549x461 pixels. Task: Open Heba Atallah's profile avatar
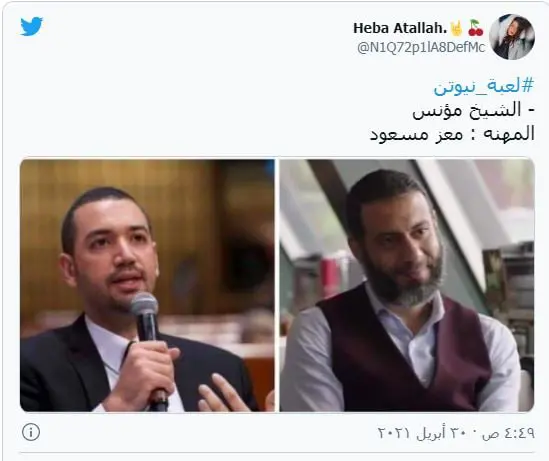tap(512, 36)
